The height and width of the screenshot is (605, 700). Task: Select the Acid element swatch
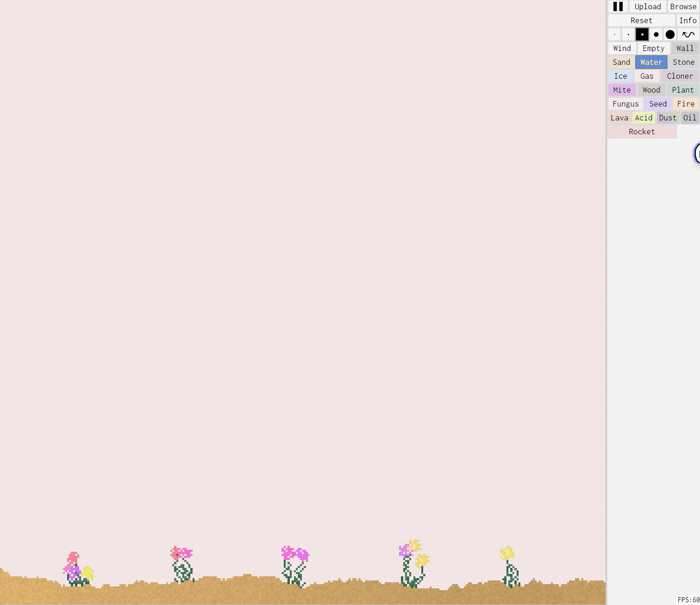click(x=644, y=118)
